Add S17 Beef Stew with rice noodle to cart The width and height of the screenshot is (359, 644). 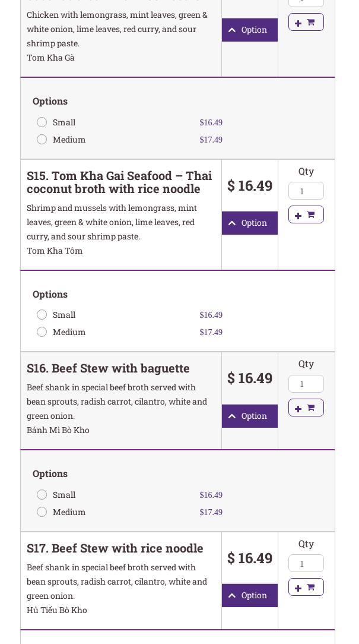[306, 587]
